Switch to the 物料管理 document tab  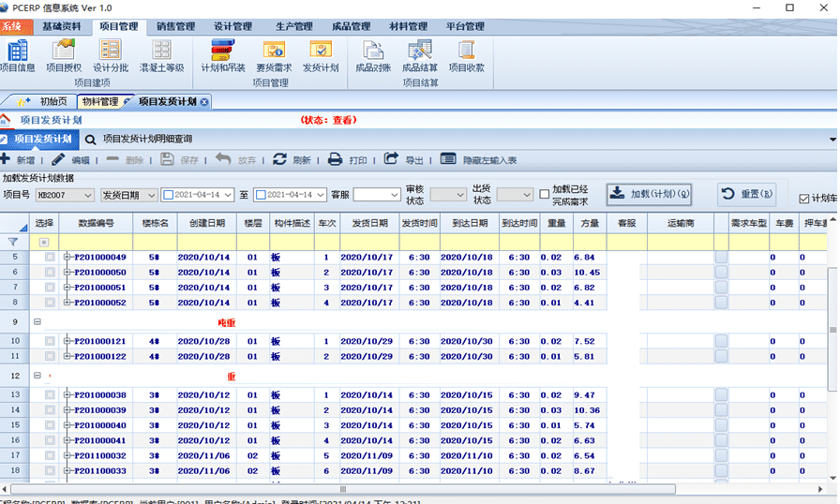tap(100, 102)
